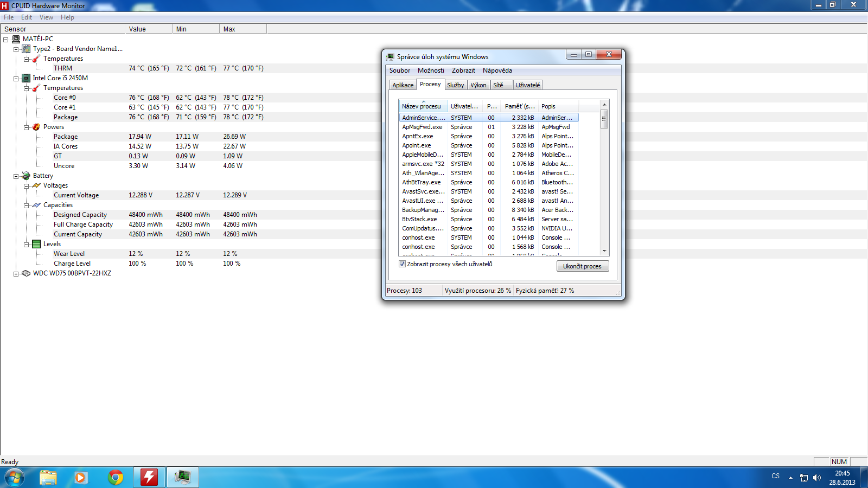Click the thermometer icon beside THRM's Temperatures

[36, 59]
